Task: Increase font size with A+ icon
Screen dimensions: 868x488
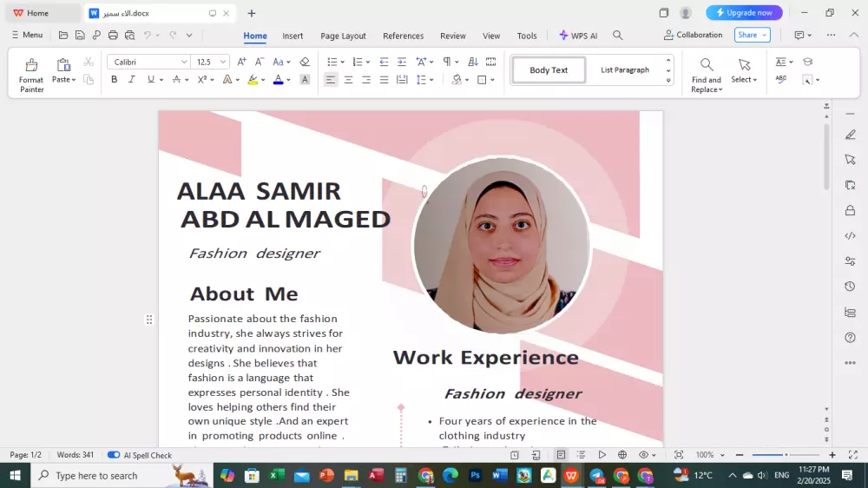Action: pos(241,62)
